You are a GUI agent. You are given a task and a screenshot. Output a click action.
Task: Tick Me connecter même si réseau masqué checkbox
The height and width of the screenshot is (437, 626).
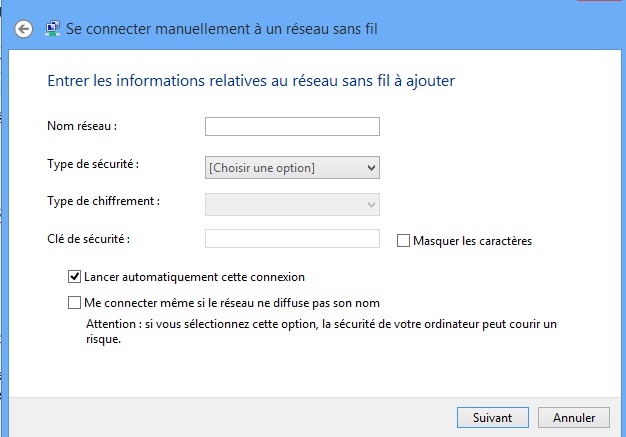74,303
